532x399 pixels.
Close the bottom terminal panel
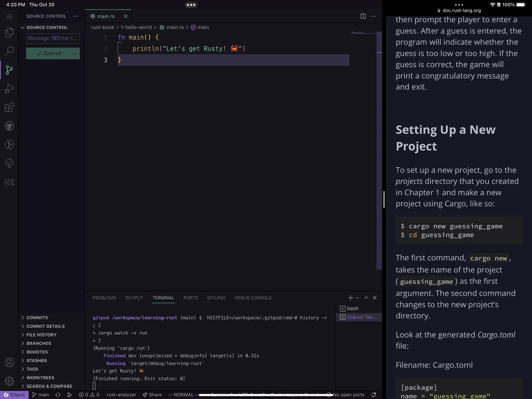click(375, 298)
